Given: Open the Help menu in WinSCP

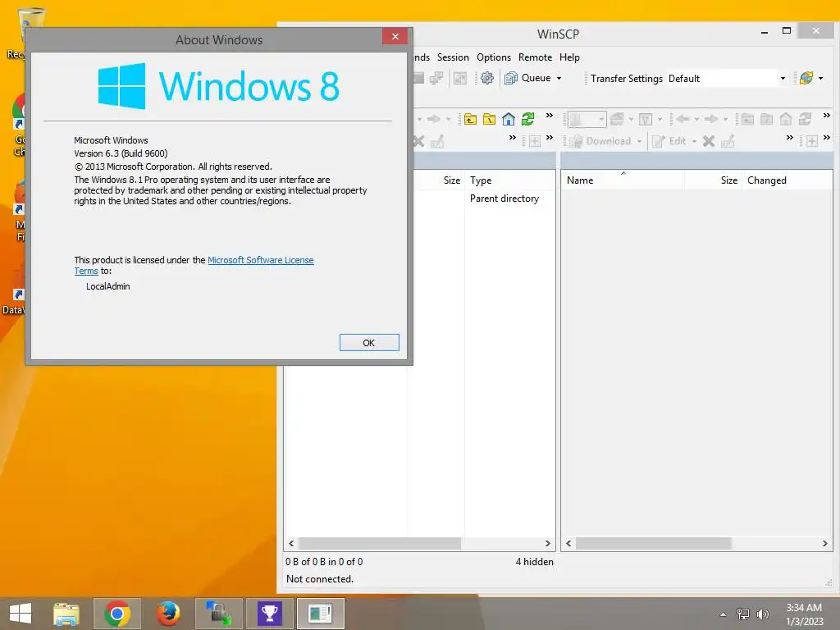Looking at the screenshot, I should coord(569,57).
